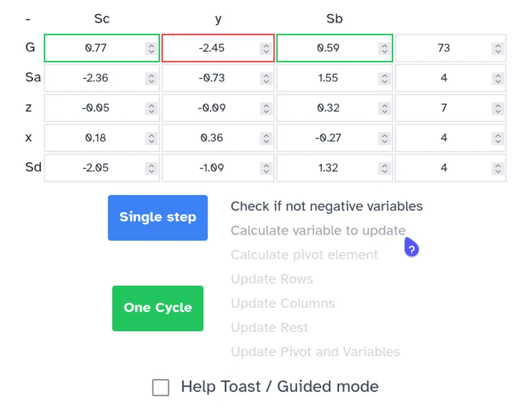Click stepper arrows in z row y cell
The width and height of the screenshot is (532, 408).
(x=266, y=109)
